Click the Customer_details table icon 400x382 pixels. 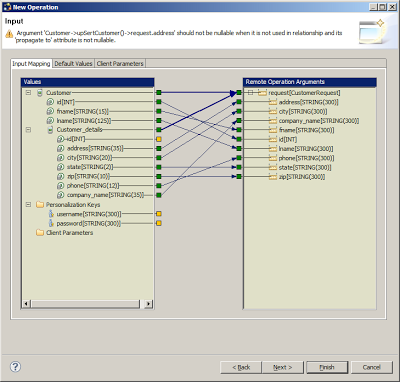click(x=50, y=130)
